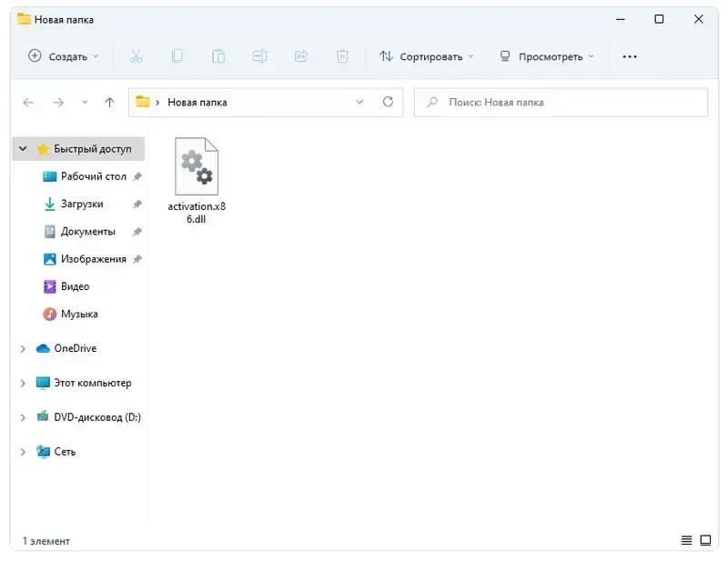Unpin Документы pin icon
This screenshot has height=561, width=728.
[x=137, y=232]
